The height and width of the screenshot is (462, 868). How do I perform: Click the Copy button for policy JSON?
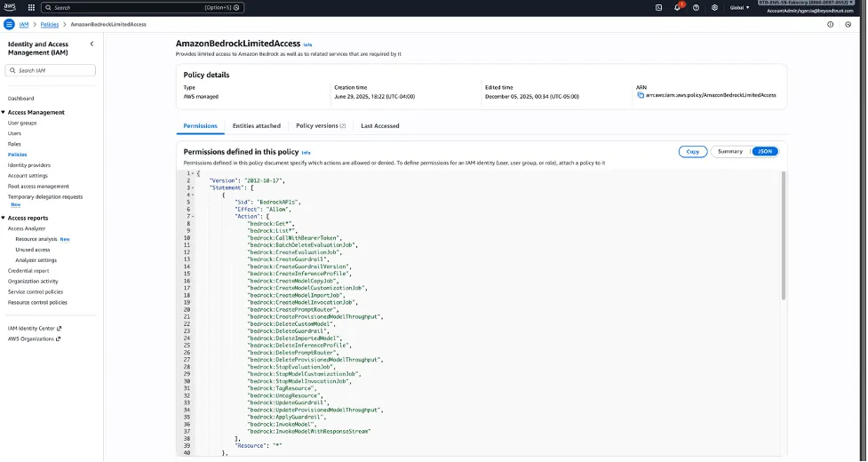click(x=692, y=152)
